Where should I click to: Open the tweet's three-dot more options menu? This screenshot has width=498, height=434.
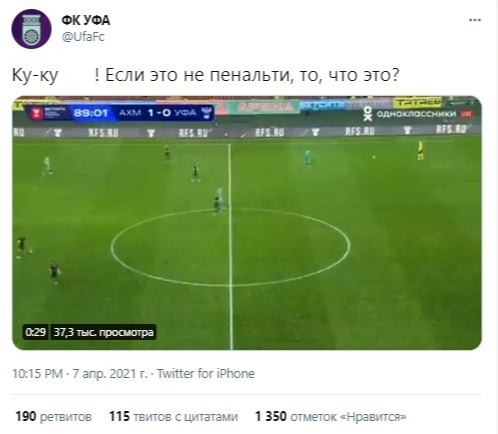[475, 20]
